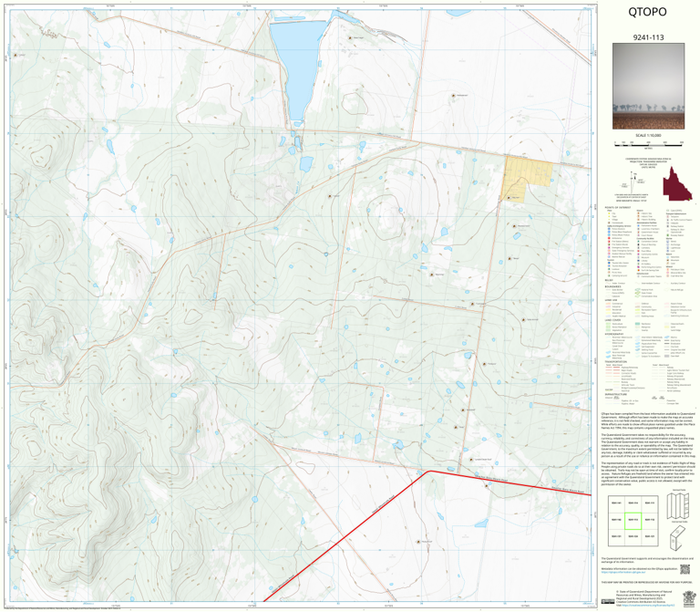Image resolution: width=700 pixels, height=612 pixels.
Task: Select the green highlighted index grid cell
Action: (633, 521)
